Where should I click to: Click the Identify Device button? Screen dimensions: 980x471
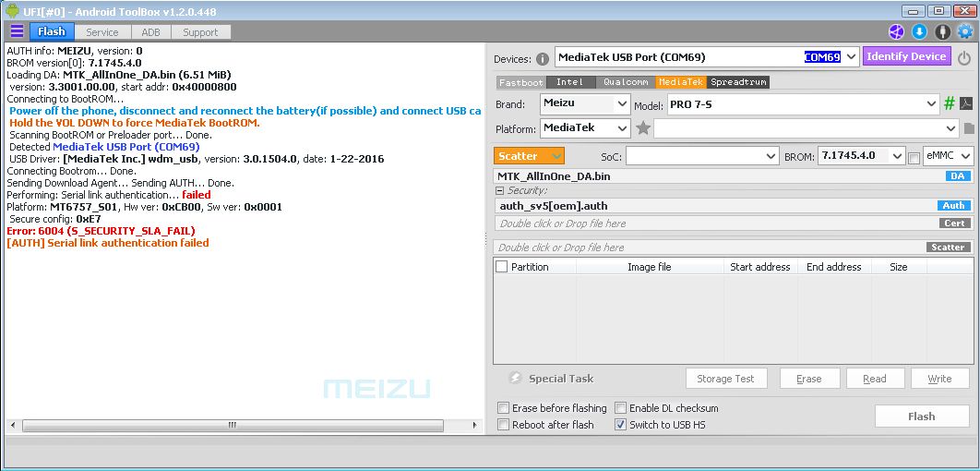(906, 56)
